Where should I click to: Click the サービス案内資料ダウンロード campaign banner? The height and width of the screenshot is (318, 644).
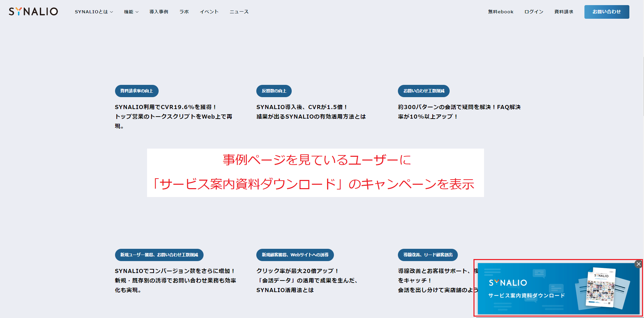pos(558,288)
